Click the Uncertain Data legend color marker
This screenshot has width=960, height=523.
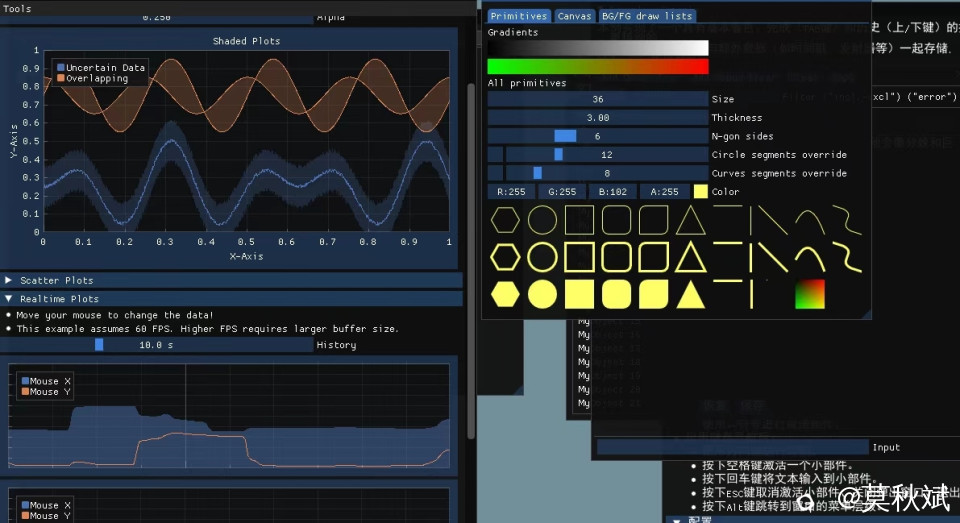(x=61, y=68)
